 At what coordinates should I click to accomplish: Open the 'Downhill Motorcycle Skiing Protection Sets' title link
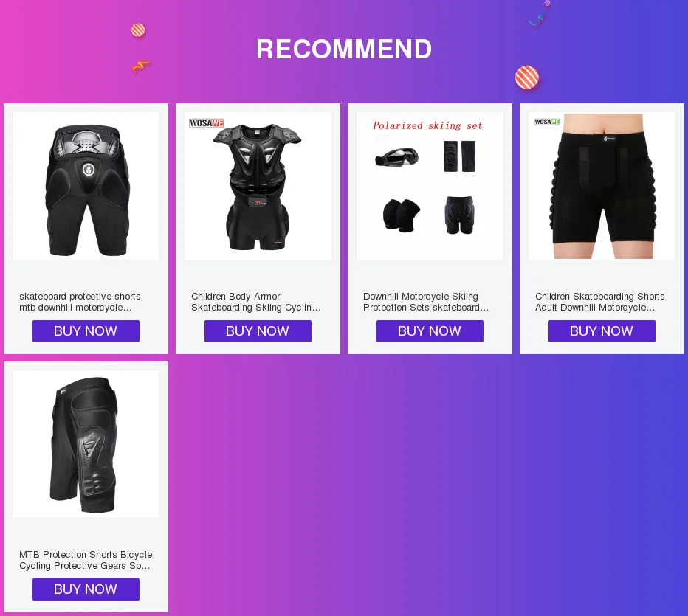click(x=426, y=302)
